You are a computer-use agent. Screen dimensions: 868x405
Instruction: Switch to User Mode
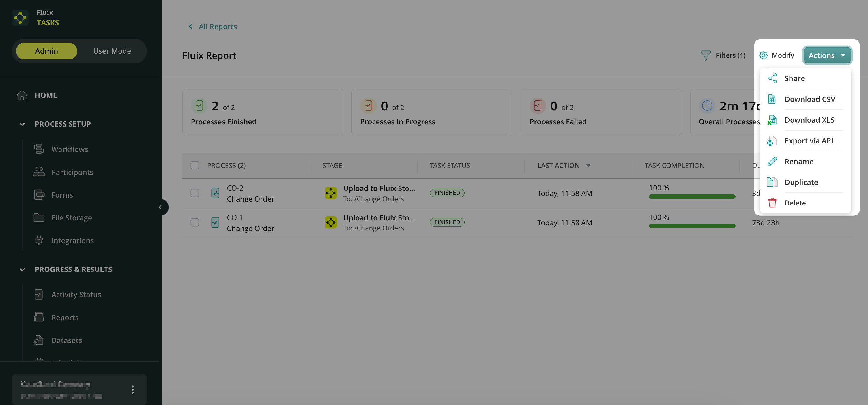112,51
